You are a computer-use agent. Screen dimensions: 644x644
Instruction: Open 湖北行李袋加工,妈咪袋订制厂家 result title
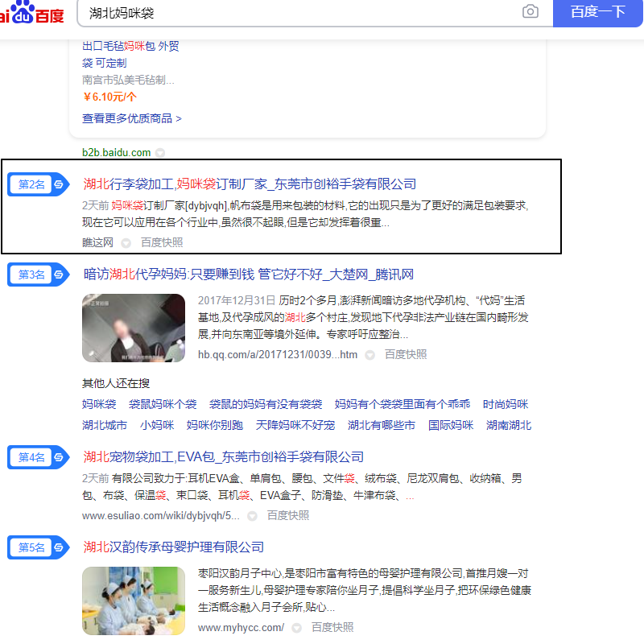250,184
